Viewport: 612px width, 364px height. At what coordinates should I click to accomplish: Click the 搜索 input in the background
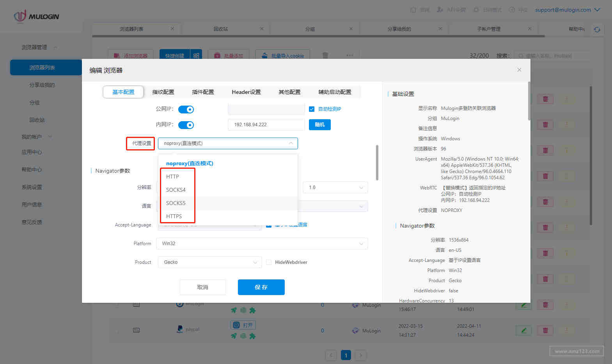552,56
